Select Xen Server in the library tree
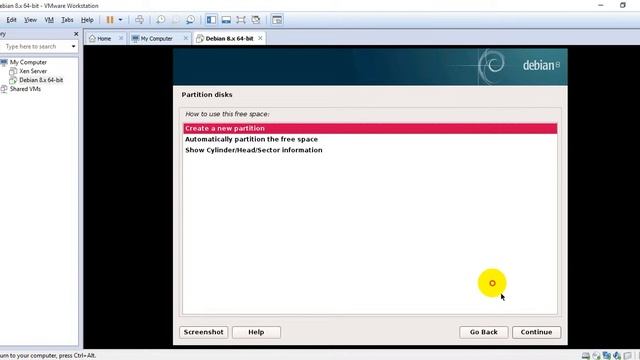 coord(33,71)
